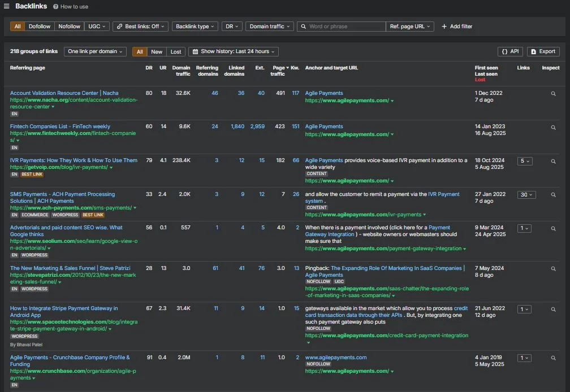Click keywords 151 in Fintech row
Screen dimensions: 570x392
click(296, 127)
